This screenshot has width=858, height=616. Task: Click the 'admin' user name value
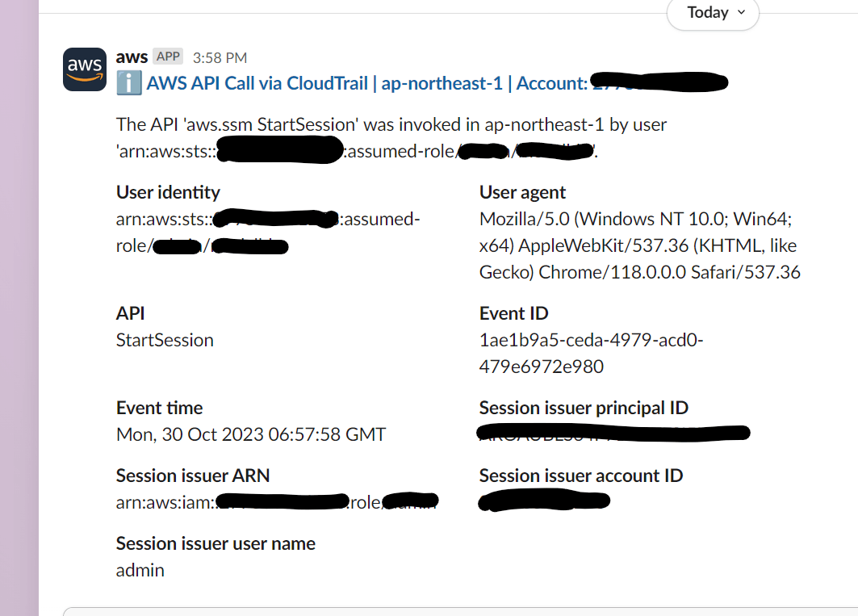click(x=140, y=570)
